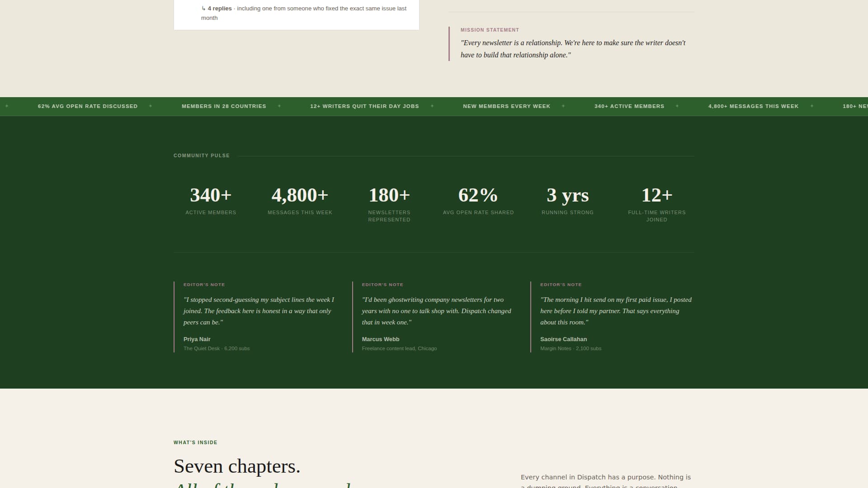This screenshot has height=488, width=868.
Task: Click the What's Inside section label
Action: pyautogui.click(x=195, y=442)
